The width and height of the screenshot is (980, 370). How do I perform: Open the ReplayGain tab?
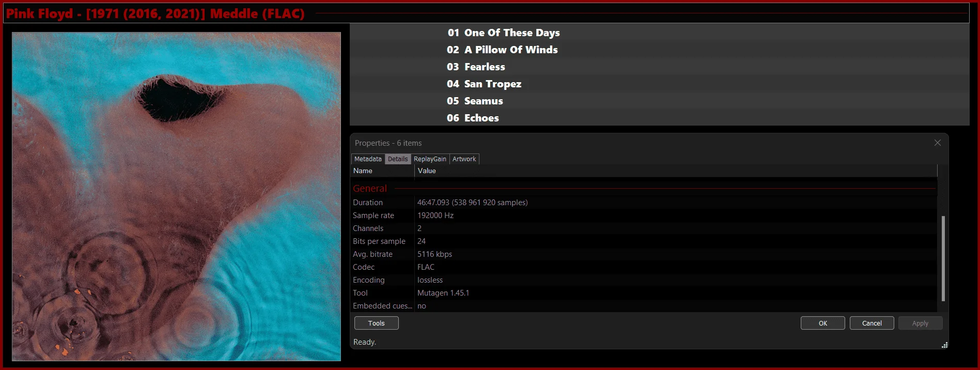pos(430,159)
